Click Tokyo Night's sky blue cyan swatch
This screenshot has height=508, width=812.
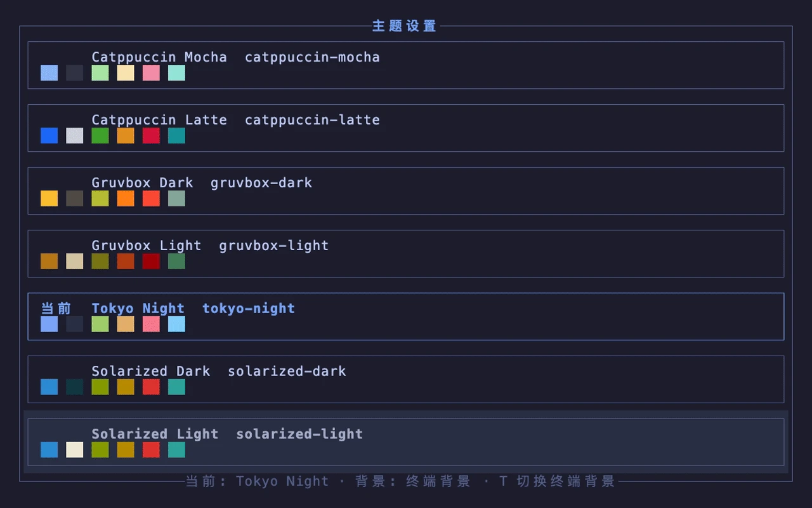click(x=176, y=324)
